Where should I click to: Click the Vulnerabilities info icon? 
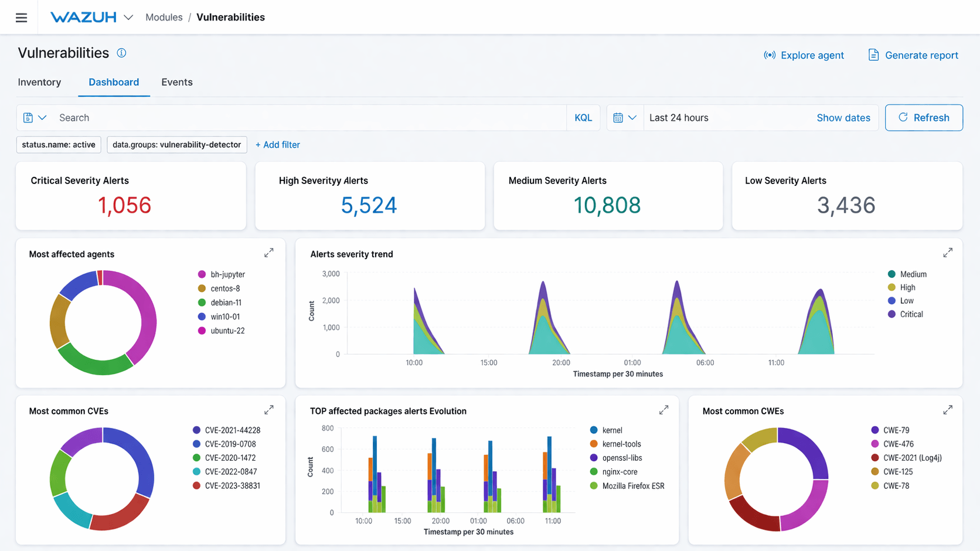coord(121,53)
